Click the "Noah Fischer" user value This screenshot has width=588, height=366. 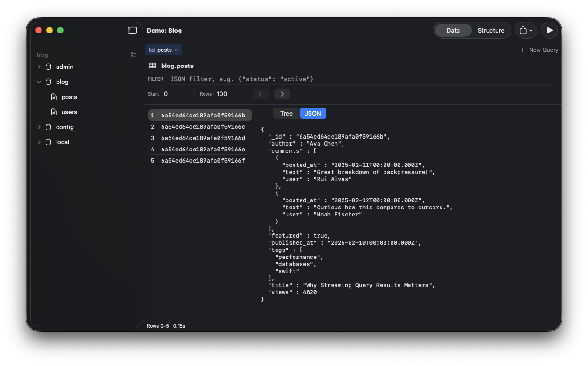pos(338,215)
